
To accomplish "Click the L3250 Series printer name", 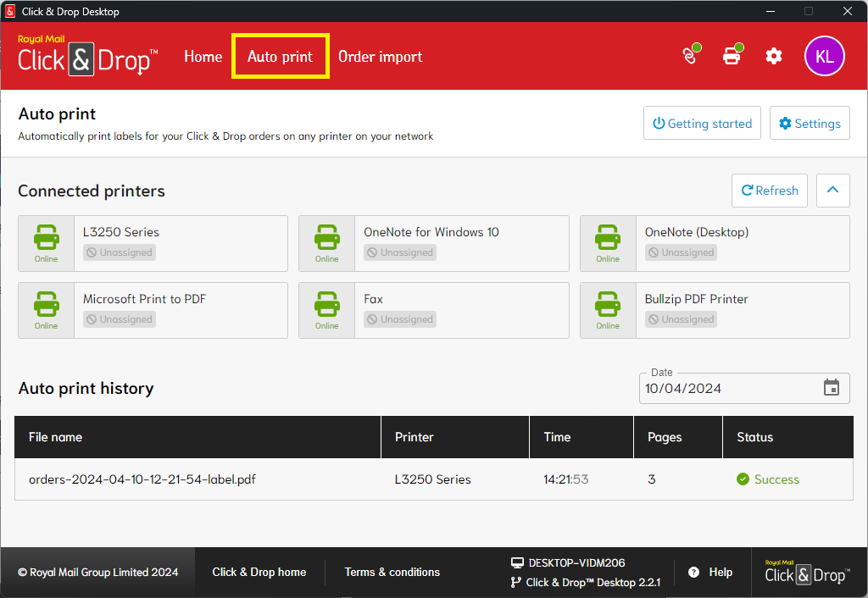I will 121,232.
